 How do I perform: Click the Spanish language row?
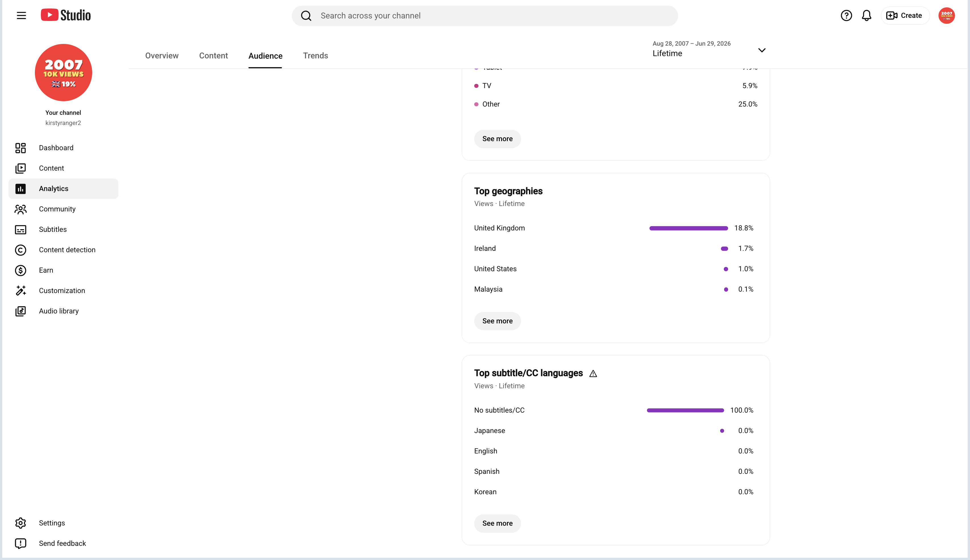(613, 471)
